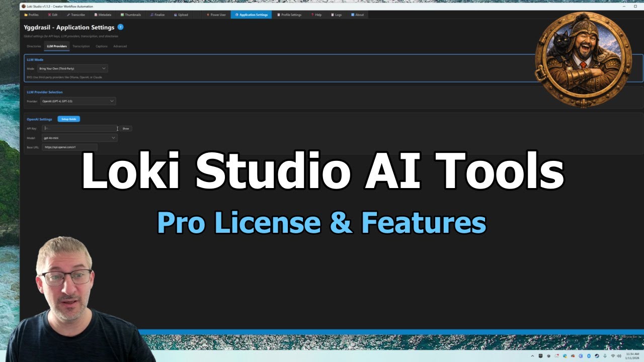Click the Setup Guide button
Image resolution: width=644 pixels, height=362 pixels.
(68, 119)
